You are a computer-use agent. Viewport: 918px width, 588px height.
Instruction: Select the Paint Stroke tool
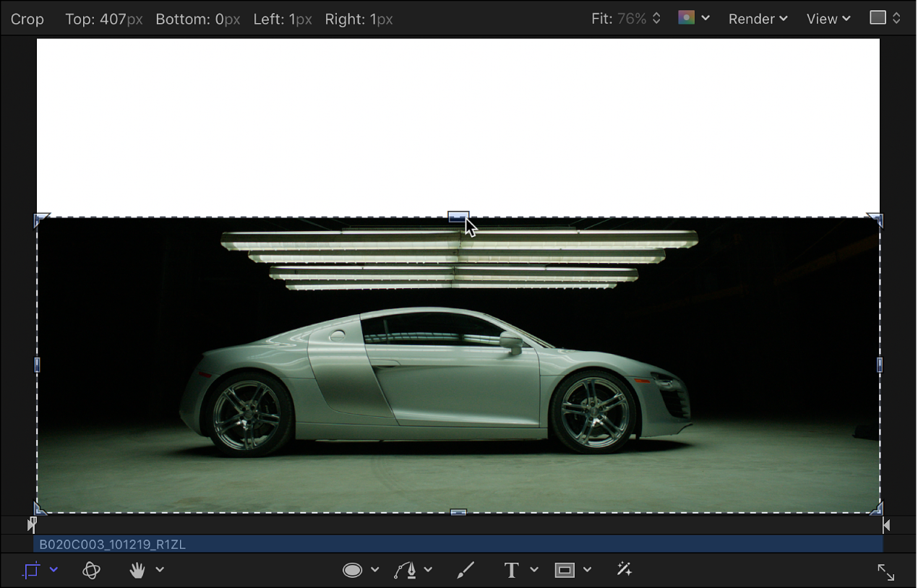(466, 570)
